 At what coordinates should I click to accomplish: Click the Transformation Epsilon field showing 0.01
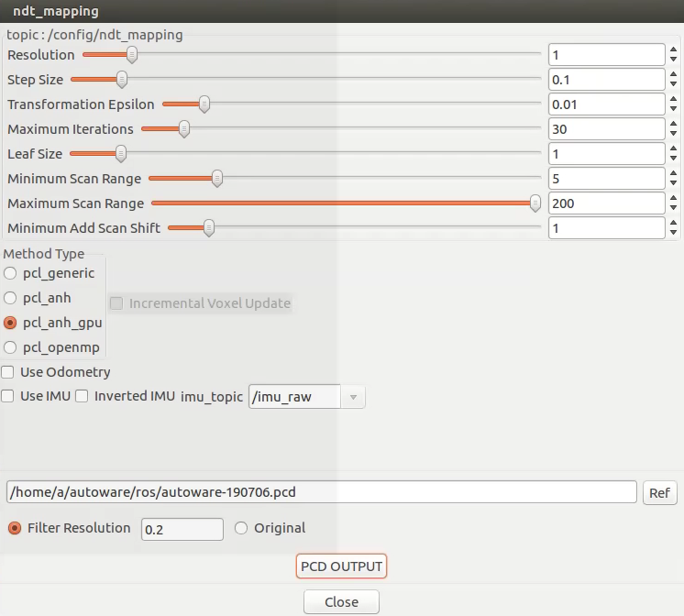607,104
